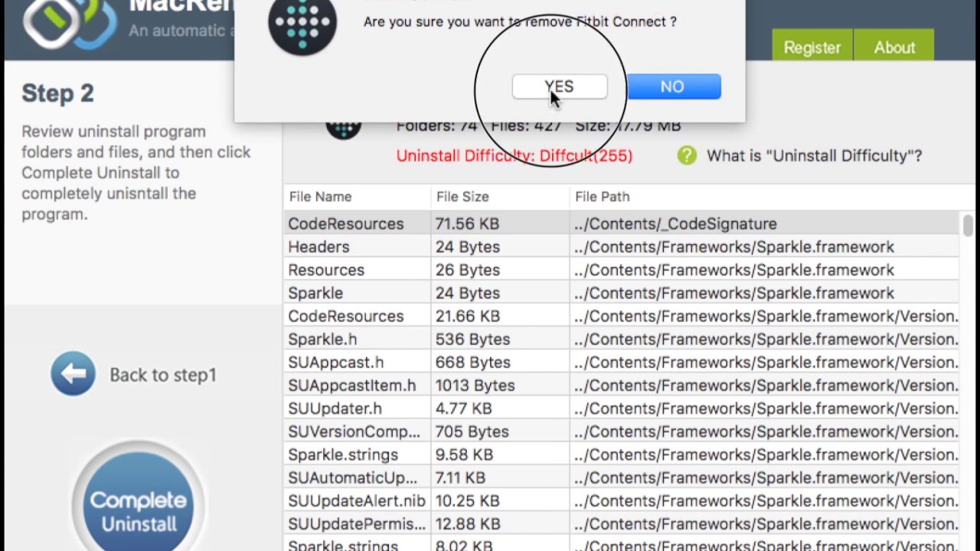Image resolution: width=980 pixels, height=551 pixels.
Task: Go back via 'Back to step1' text
Action: (163, 374)
